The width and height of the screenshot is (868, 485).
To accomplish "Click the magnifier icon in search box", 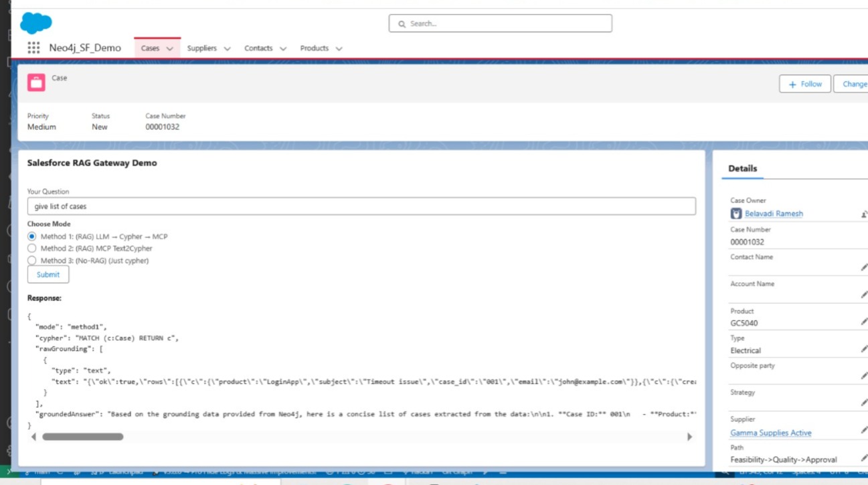I will 402,24.
